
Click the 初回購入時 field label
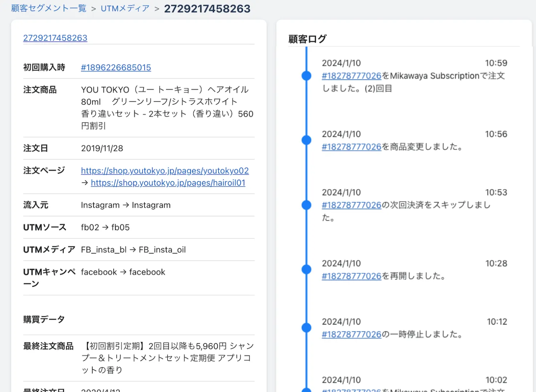click(44, 68)
